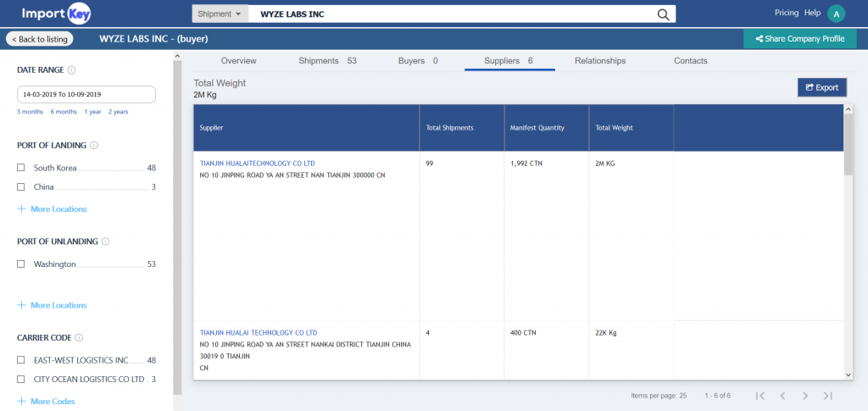Open the user avatar A menu
The height and width of the screenshot is (411, 868).
click(836, 14)
